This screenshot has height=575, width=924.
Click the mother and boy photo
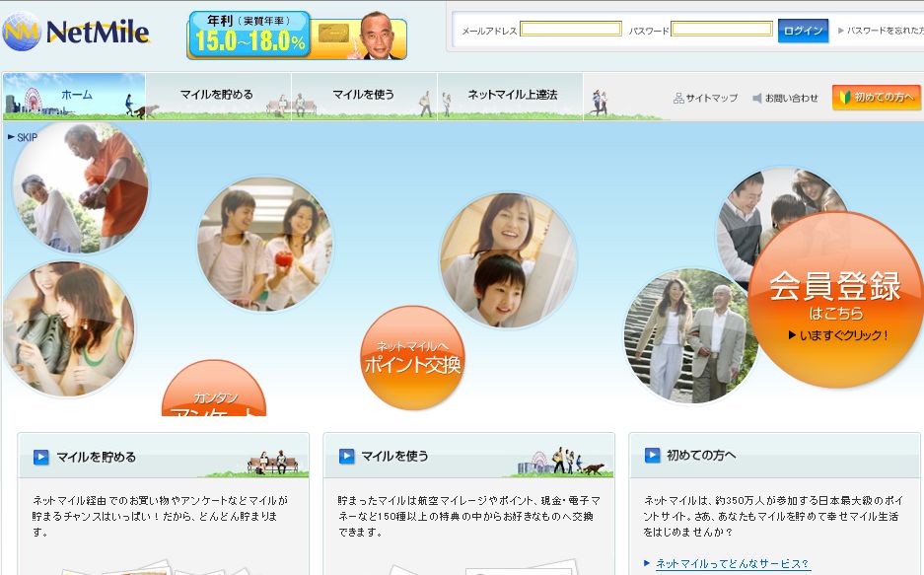[x=508, y=259]
